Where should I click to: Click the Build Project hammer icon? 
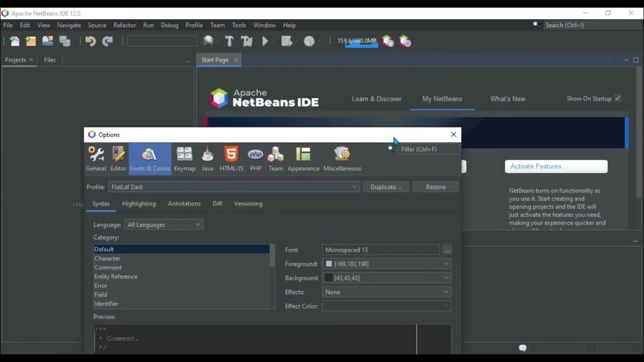click(x=229, y=41)
